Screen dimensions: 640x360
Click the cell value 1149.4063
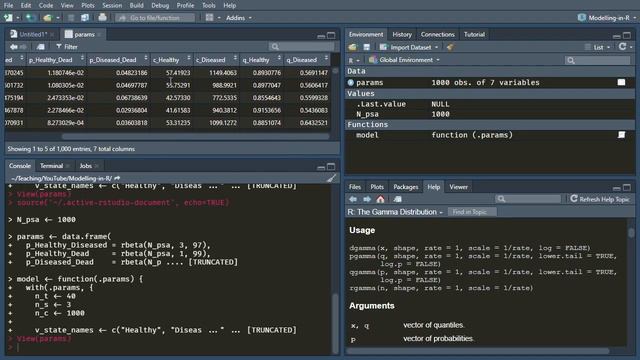[x=223, y=73]
